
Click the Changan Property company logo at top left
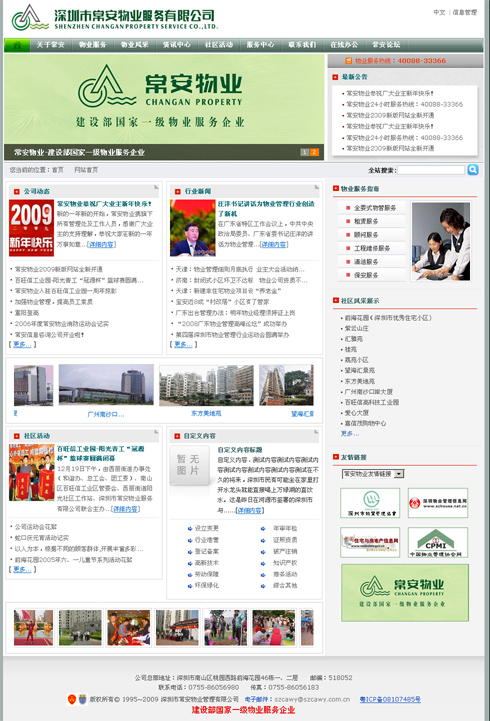pyautogui.click(x=114, y=18)
